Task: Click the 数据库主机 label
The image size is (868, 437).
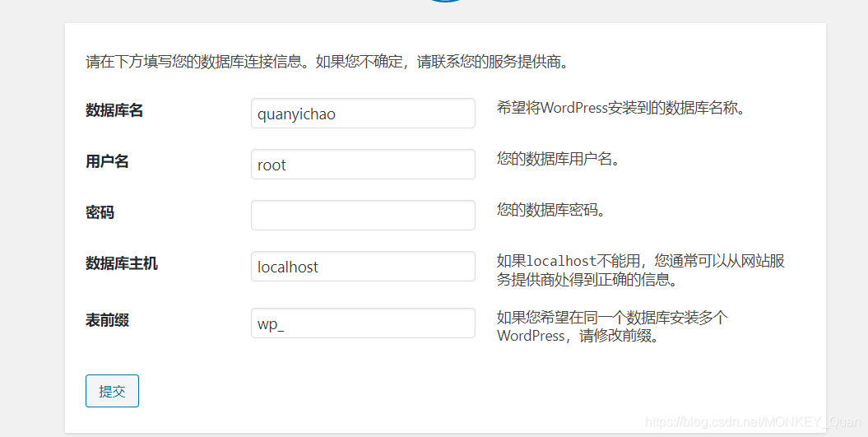Action: (122, 263)
